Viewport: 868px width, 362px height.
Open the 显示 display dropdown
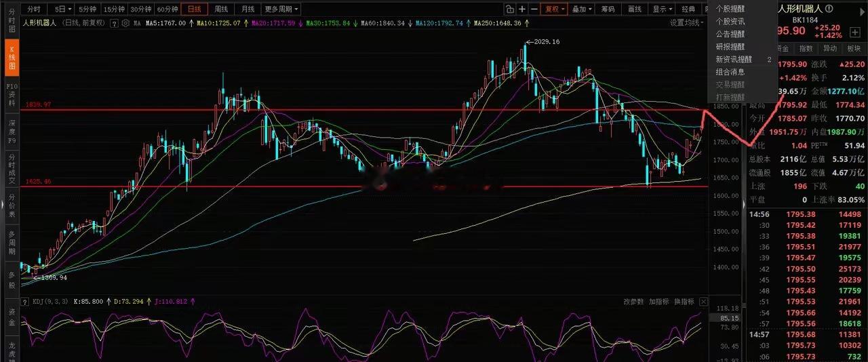(x=661, y=9)
